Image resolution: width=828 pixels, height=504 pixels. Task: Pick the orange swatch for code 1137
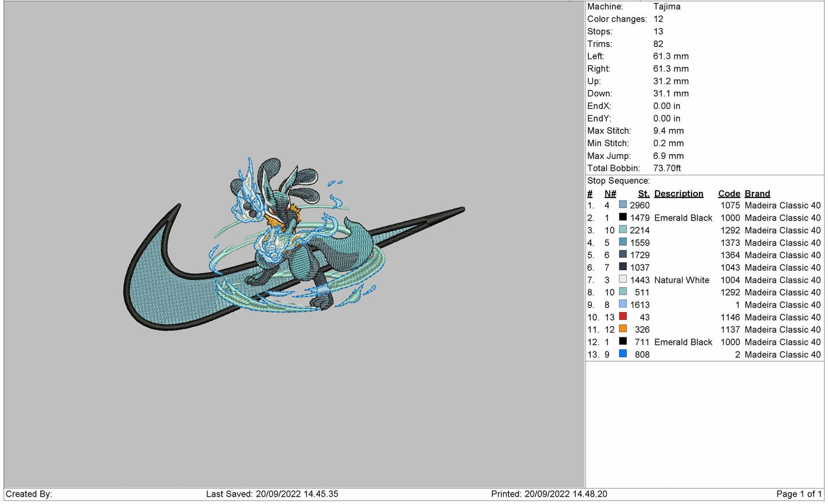(622, 329)
